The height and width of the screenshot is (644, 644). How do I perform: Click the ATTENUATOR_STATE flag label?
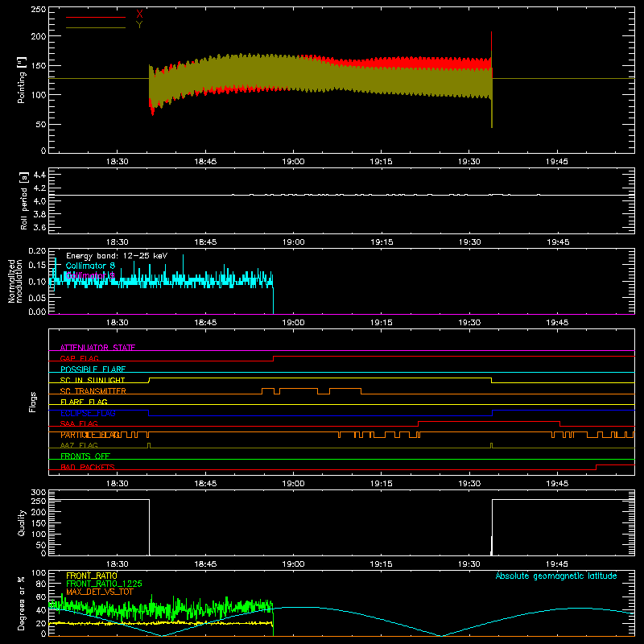point(97,348)
